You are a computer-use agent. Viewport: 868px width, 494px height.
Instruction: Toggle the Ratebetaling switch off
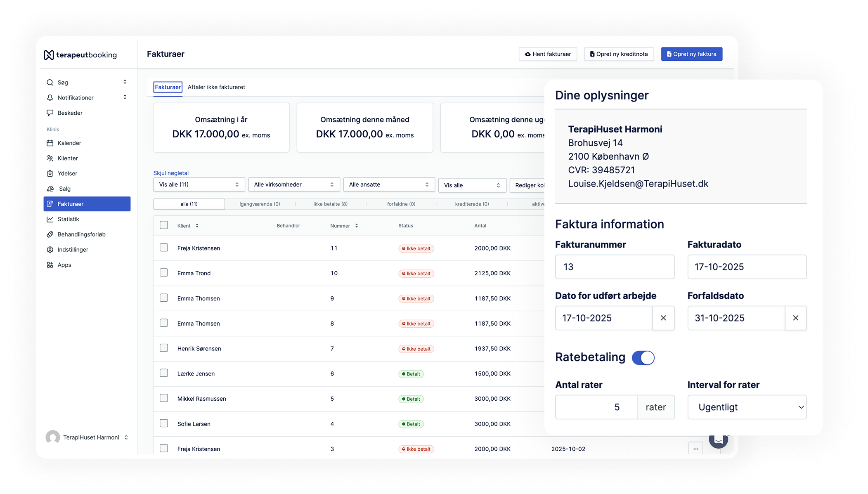pyautogui.click(x=643, y=357)
